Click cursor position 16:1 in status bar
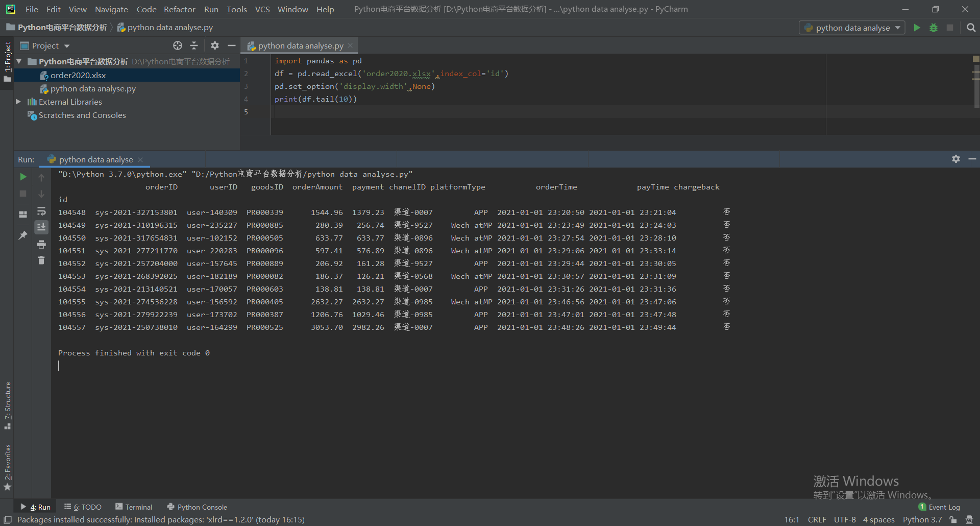Screen dimensions: 980x526 (792, 520)
